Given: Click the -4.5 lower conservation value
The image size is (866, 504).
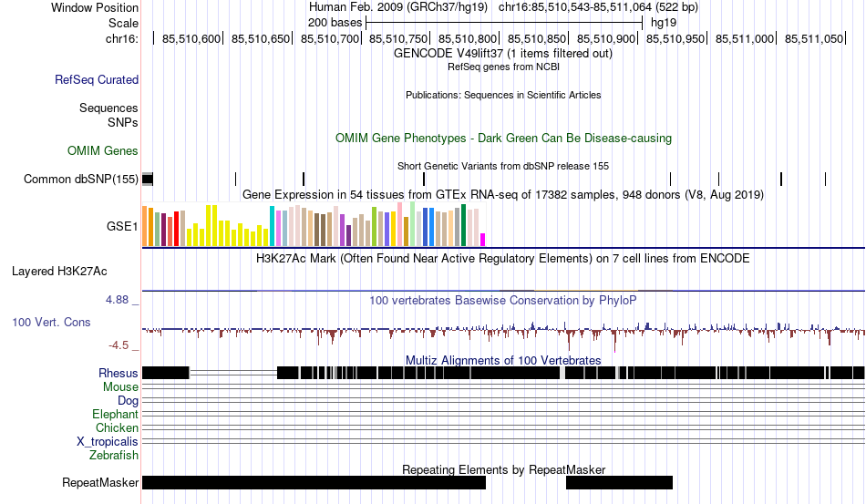Looking at the screenshot, I should [x=119, y=345].
